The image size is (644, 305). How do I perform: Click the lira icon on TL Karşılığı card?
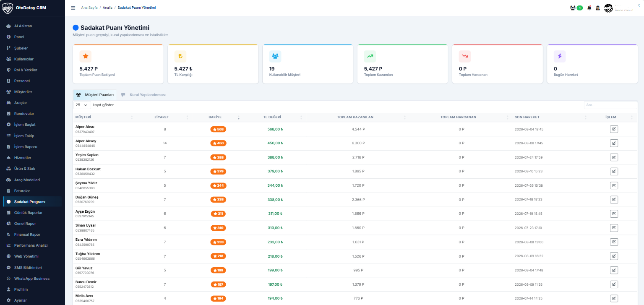(180, 56)
